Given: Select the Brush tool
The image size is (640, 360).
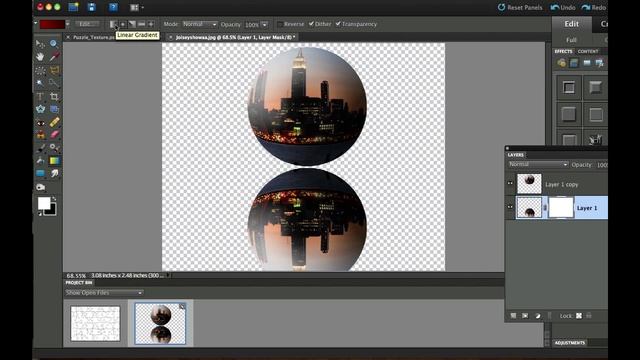Looking at the screenshot, I should 40,148.
